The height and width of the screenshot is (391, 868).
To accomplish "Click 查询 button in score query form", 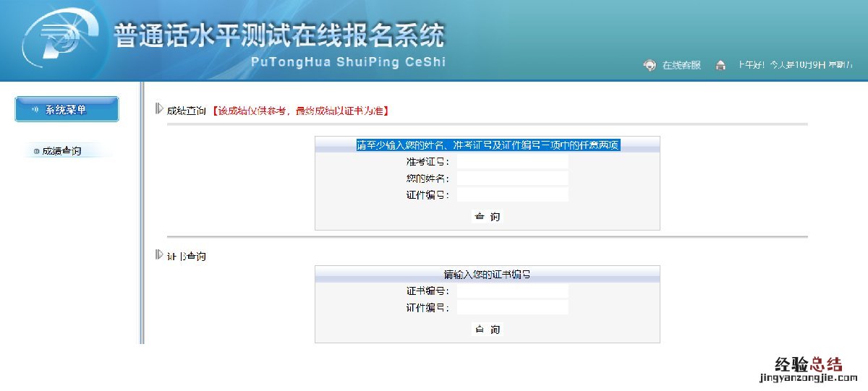I will [x=487, y=216].
